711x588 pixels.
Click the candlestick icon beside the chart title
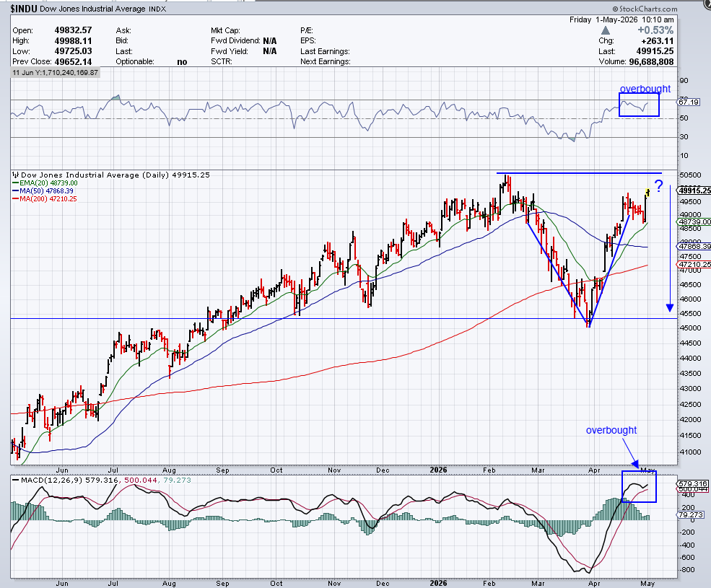click(15, 175)
